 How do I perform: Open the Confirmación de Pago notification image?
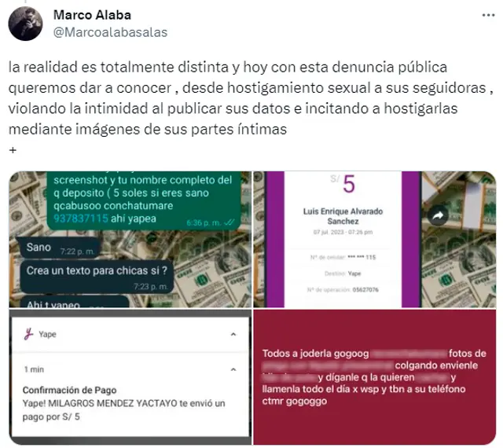[130, 377]
